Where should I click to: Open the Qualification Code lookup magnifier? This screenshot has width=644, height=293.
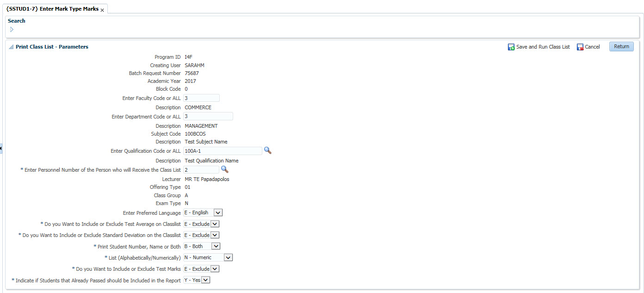point(267,150)
